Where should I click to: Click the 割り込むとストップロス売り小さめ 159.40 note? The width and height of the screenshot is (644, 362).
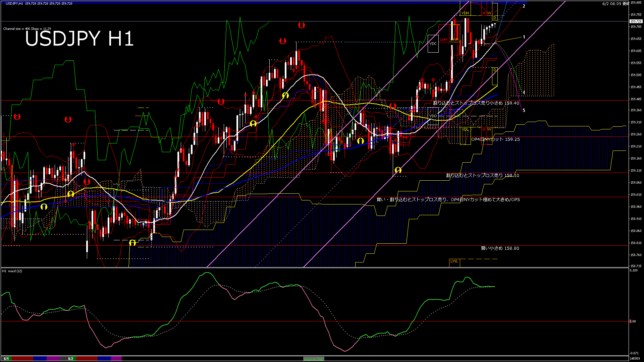[x=476, y=103]
